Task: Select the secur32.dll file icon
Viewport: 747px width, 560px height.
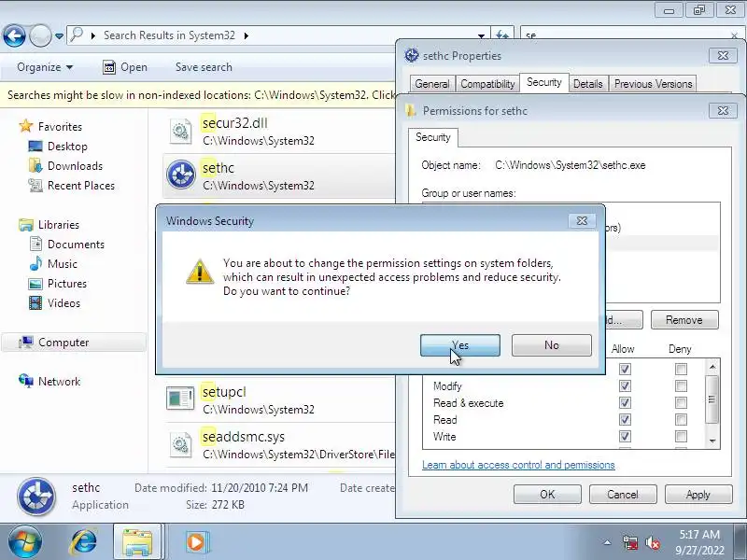Action: (x=180, y=131)
